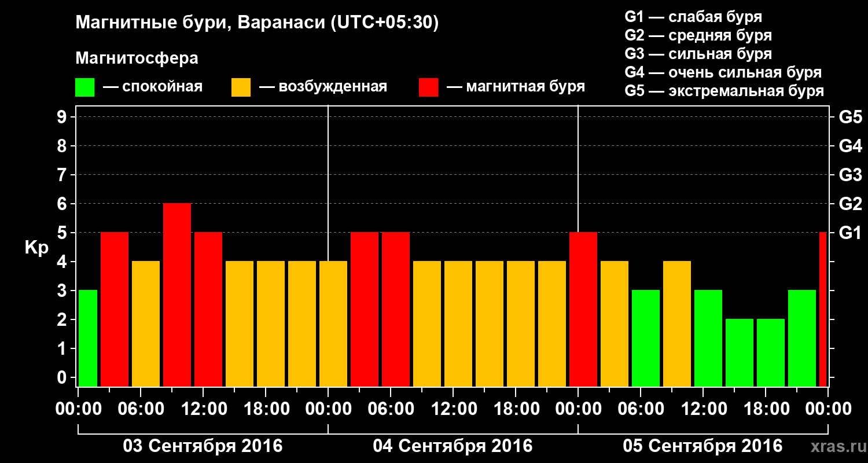Click the tallest red bar reaching Kp 6
Image resolution: width=868 pixels, height=463 pixels.
(177, 295)
